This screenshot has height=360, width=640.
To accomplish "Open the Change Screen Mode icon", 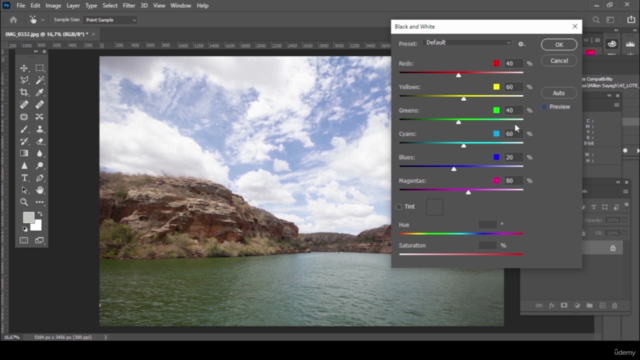I will coord(40,240).
